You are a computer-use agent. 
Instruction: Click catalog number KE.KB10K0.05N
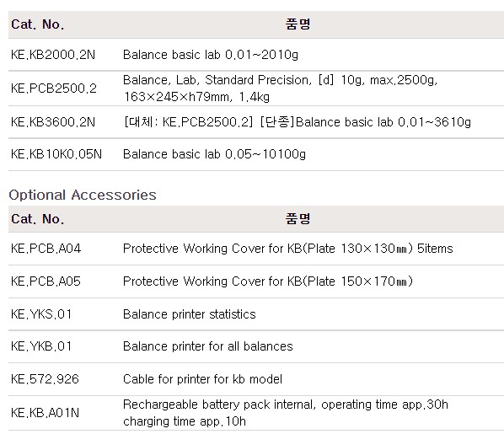56,154
